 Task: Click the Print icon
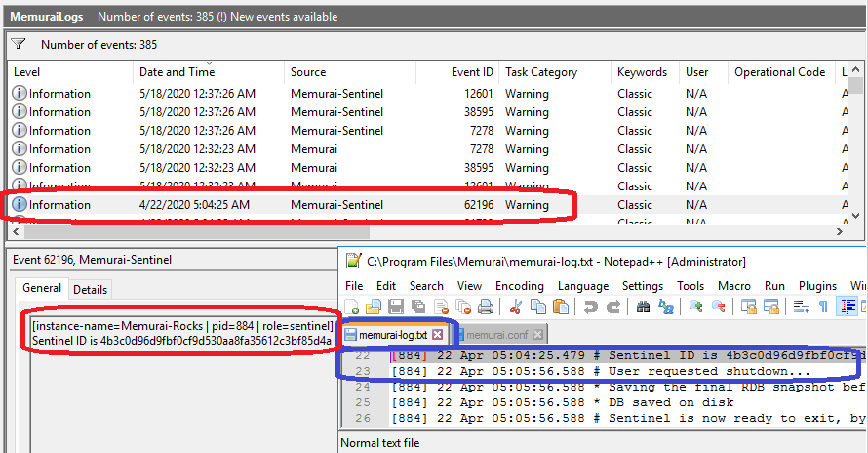coord(486,307)
